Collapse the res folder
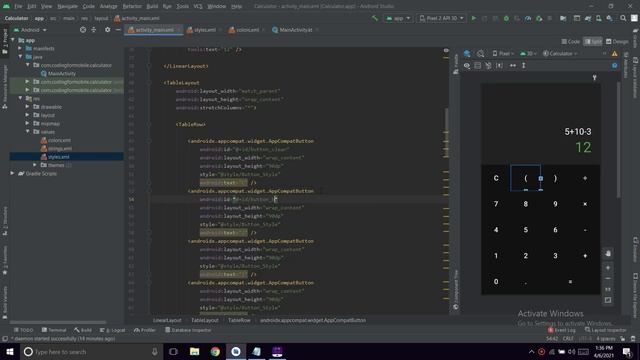This screenshot has height=360, width=640. (20, 98)
